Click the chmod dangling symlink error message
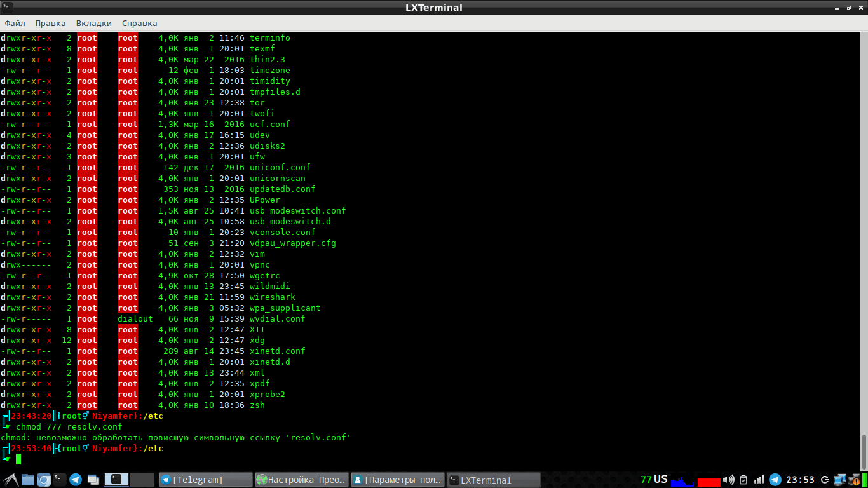 click(x=176, y=437)
